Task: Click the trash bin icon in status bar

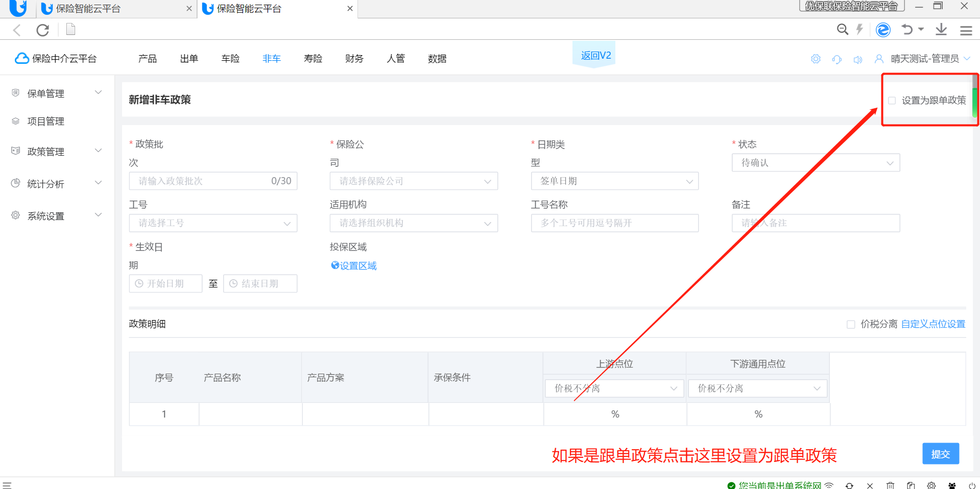Action: (x=890, y=485)
